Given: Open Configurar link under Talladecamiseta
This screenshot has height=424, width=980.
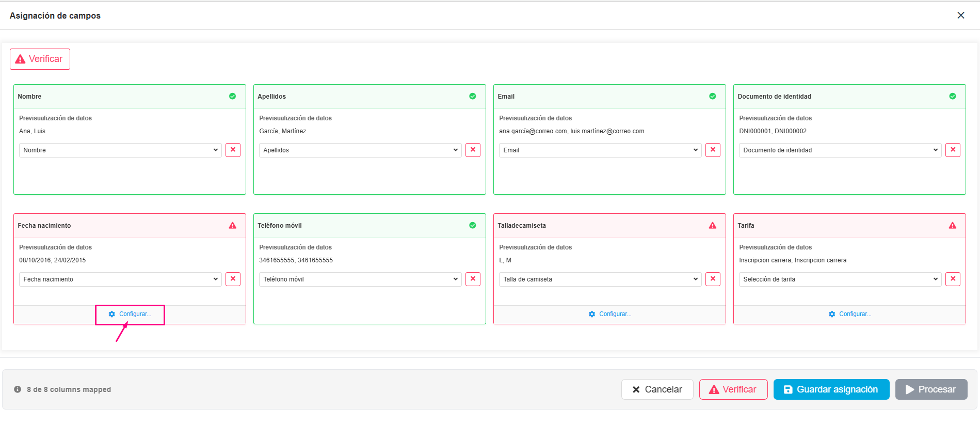Looking at the screenshot, I should tap(610, 314).
